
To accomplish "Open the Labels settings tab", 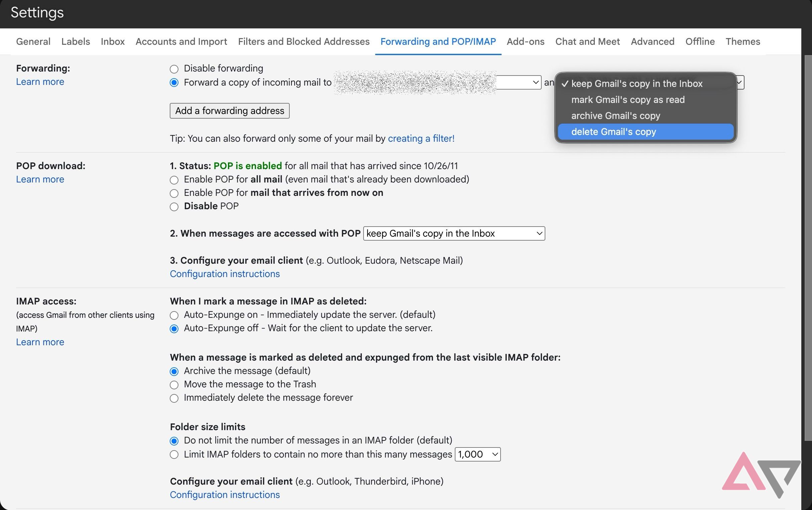I will tap(76, 41).
